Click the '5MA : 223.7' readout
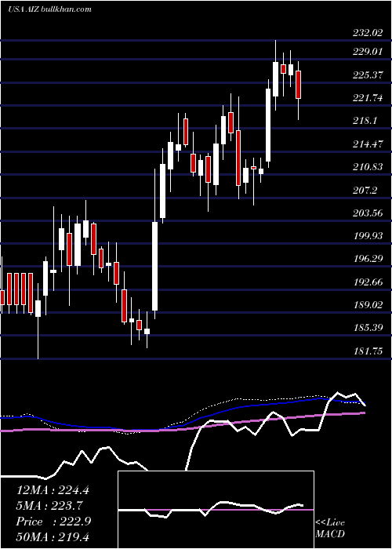 [49, 506]
